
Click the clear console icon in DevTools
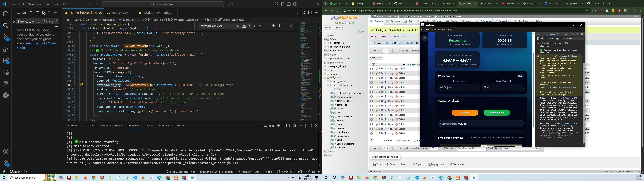(543, 39)
